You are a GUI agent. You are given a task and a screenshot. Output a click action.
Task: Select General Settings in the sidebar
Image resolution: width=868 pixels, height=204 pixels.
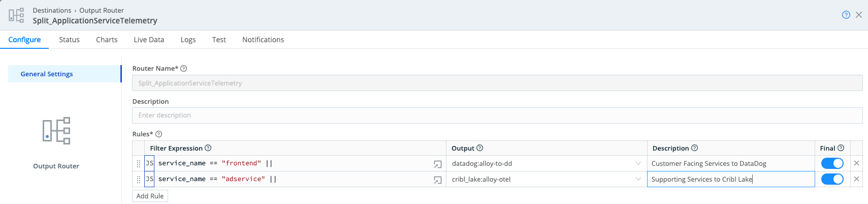[47, 74]
